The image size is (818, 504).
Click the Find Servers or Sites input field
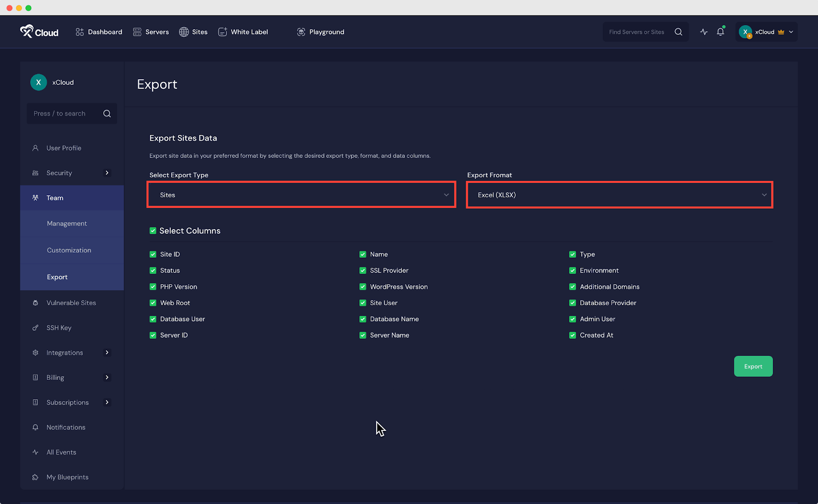(x=637, y=32)
